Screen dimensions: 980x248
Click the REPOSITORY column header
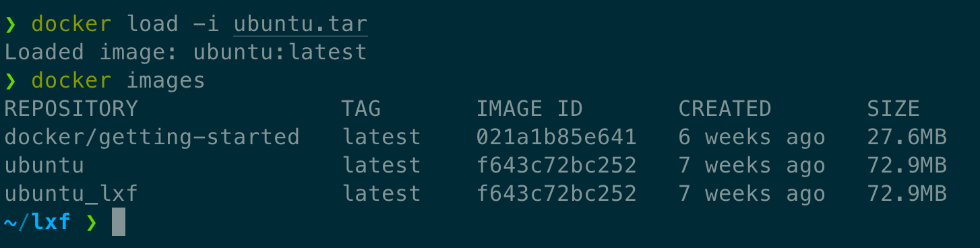[71, 108]
